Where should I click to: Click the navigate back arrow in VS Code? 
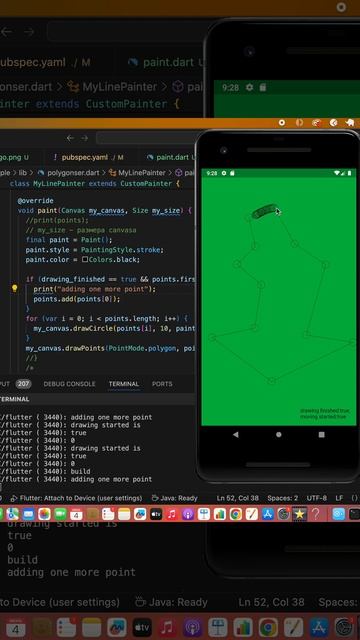coord(70,138)
